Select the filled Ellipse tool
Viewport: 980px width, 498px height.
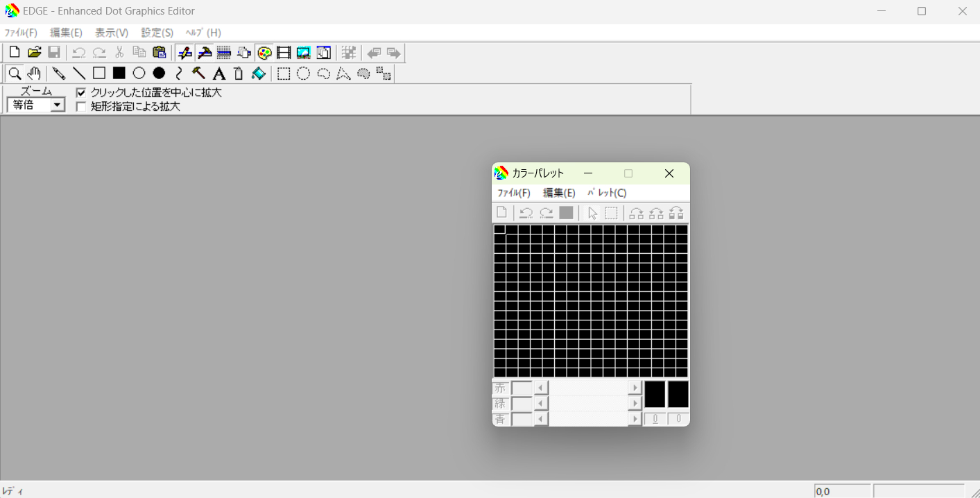160,74
